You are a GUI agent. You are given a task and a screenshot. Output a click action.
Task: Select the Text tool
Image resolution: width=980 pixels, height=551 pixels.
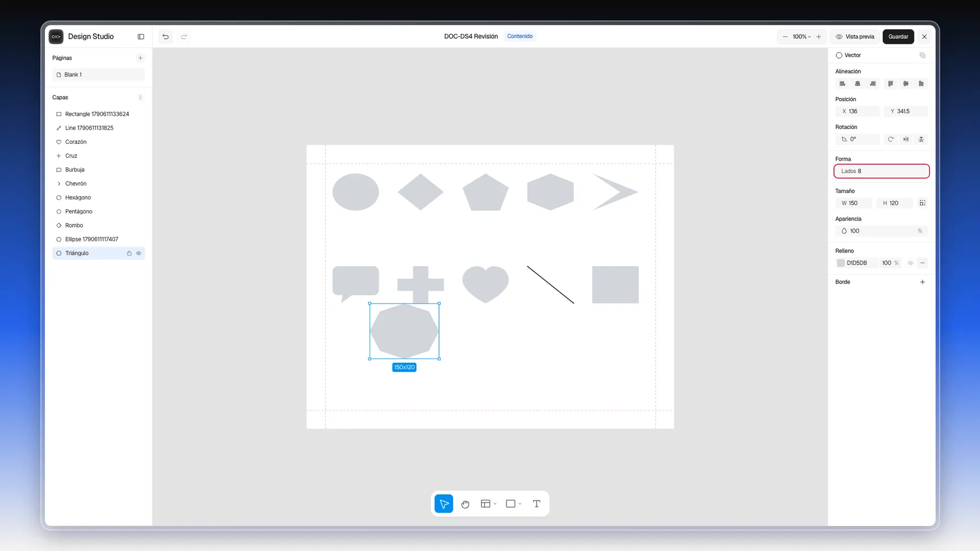536,504
